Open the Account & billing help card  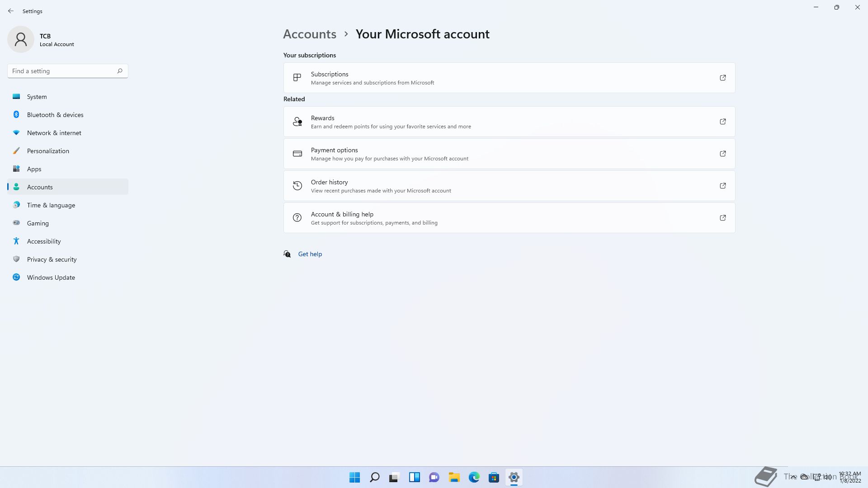click(x=509, y=218)
